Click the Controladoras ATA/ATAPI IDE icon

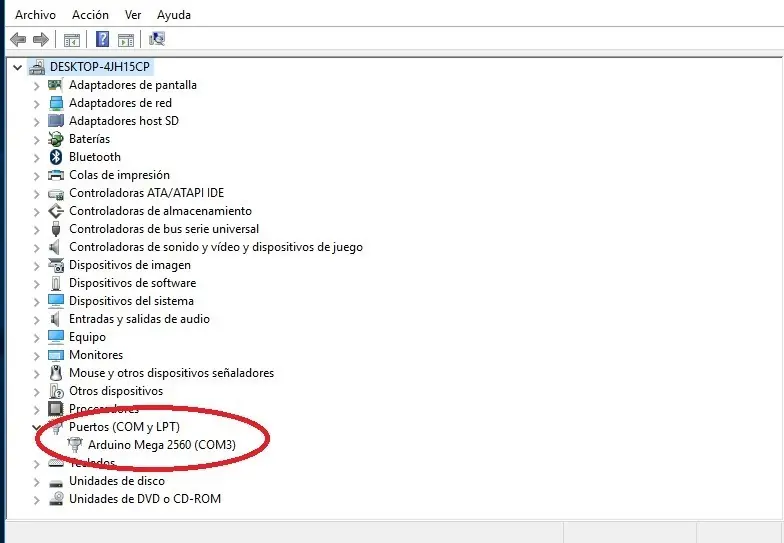pyautogui.click(x=56, y=194)
